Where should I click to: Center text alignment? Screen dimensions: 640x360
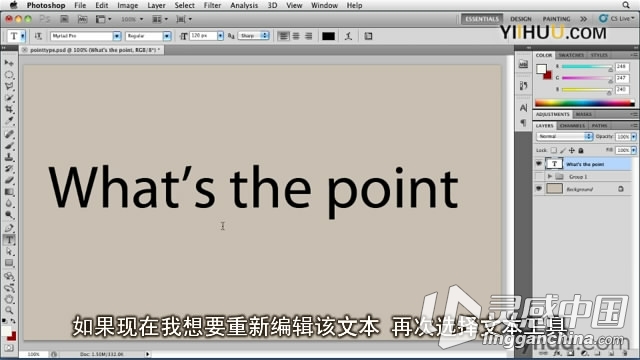[x=296, y=36]
